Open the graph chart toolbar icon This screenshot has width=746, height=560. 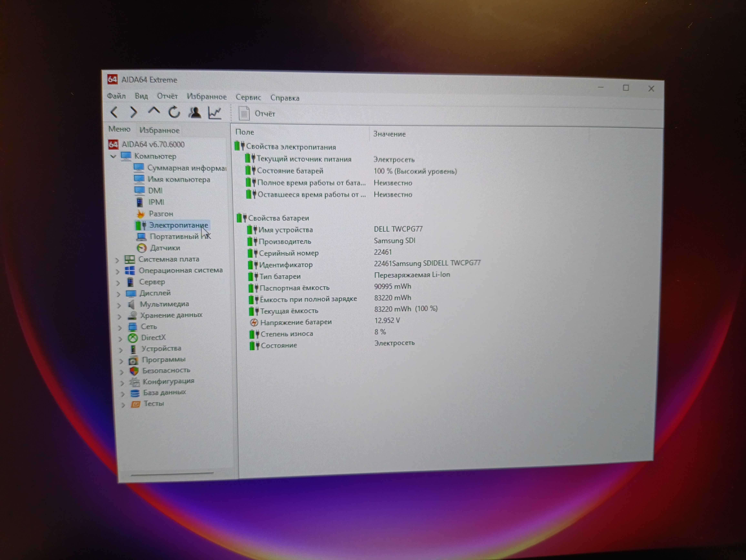pos(215,113)
